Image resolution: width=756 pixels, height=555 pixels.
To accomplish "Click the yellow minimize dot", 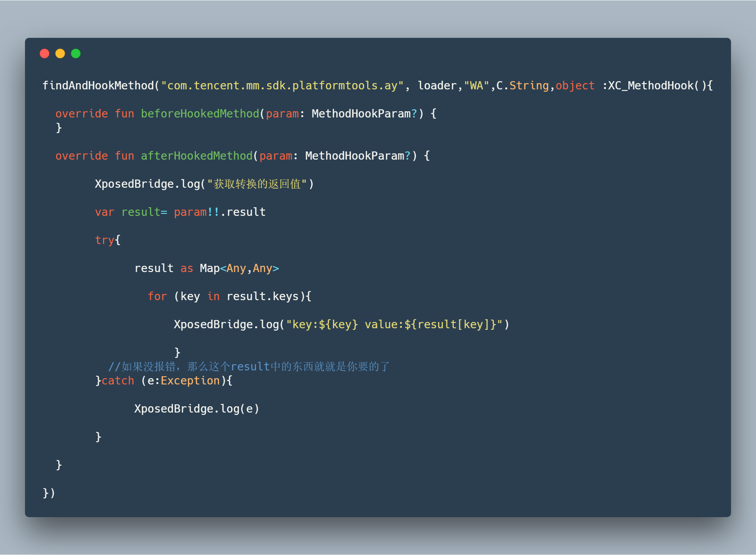I will [60, 53].
